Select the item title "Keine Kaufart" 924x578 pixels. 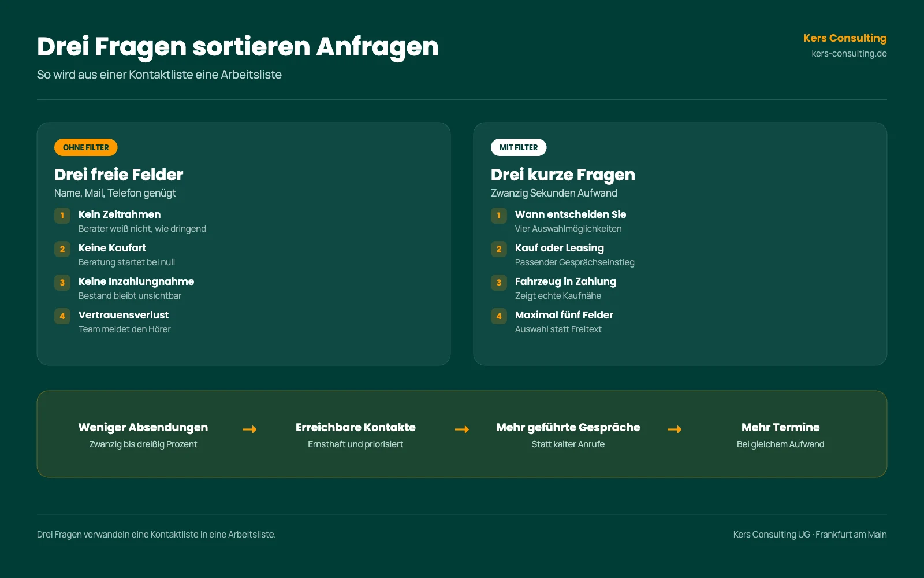(x=112, y=248)
